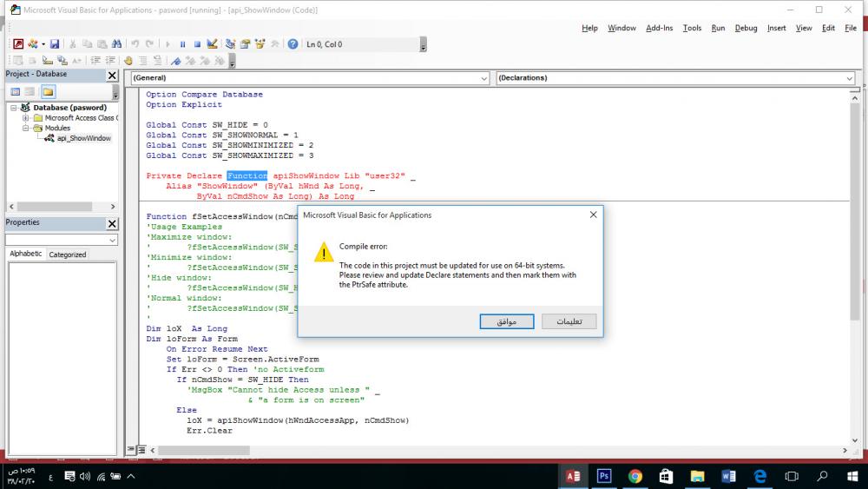Open the Insert Module dropdown arrow
Viewport: 868px width, 489px height.
coord(43,43)
